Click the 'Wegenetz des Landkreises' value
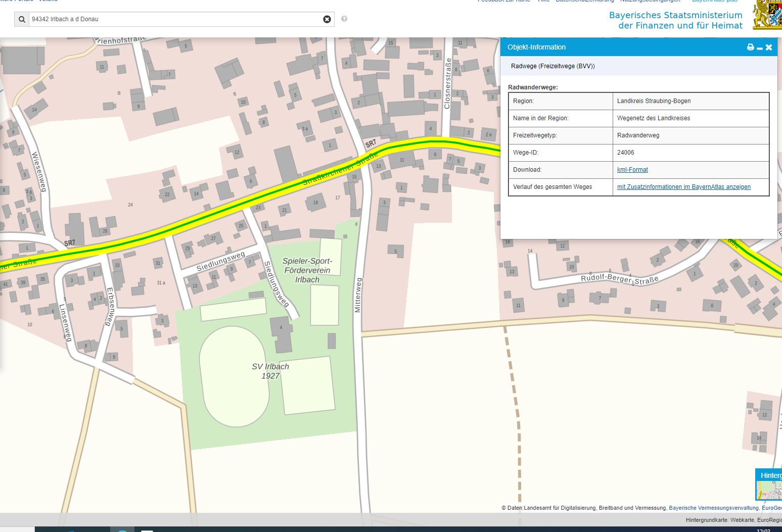The width and height of the screenshot is (782, 532). [x=654, y=118]
